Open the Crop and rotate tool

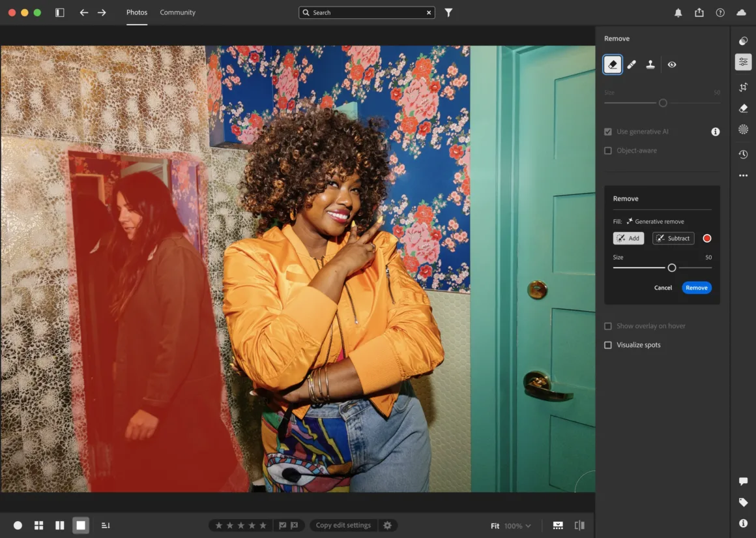tap(743, 87)
